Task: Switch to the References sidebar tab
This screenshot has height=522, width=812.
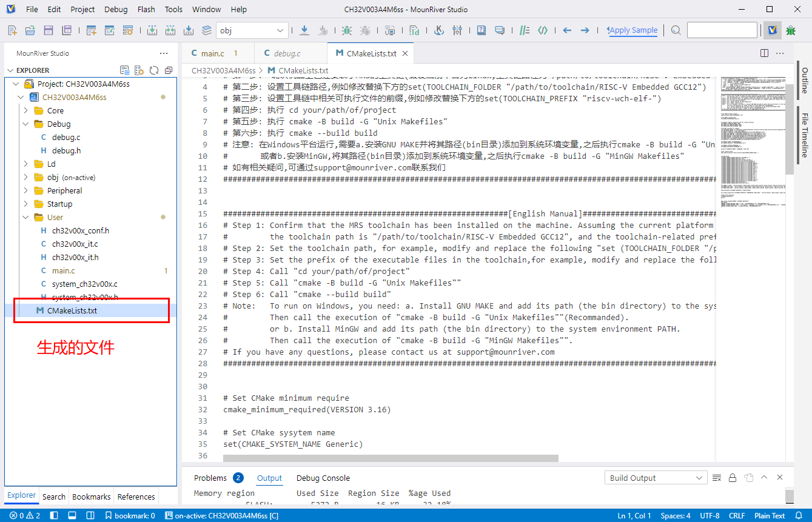Action: coord(136,497)
